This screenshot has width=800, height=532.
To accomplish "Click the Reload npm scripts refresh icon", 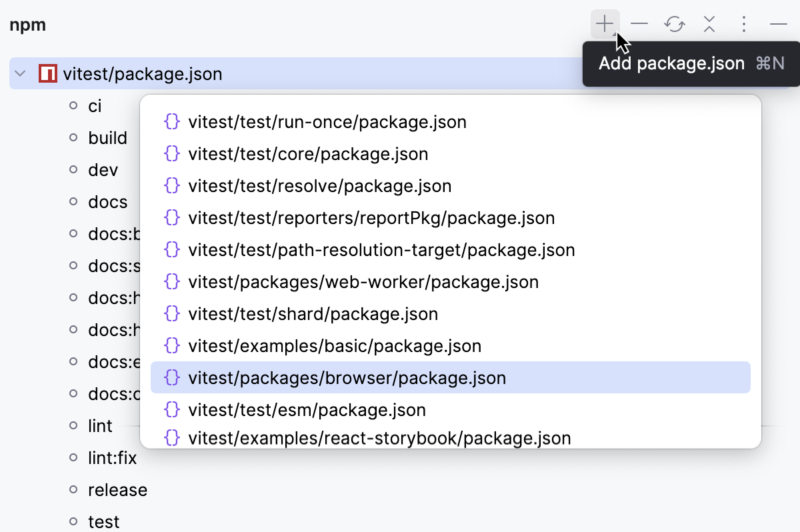I will [674, 23].
